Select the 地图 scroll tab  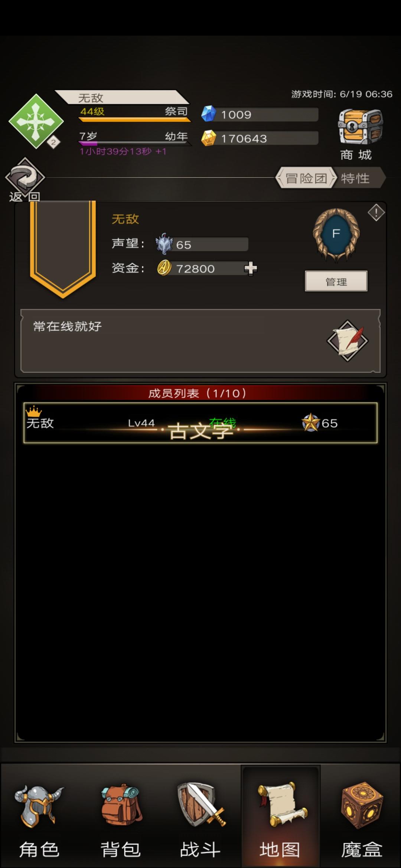[280, 816]
